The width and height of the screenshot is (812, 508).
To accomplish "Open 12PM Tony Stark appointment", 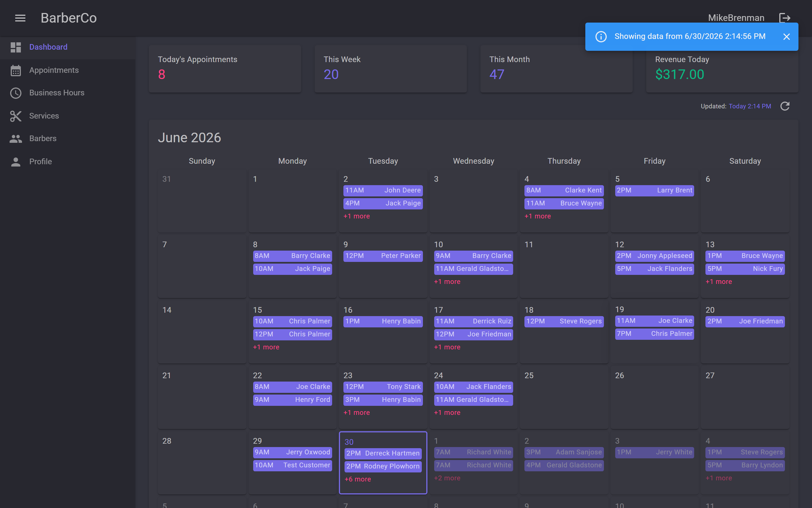I will (x=383, y=387).
